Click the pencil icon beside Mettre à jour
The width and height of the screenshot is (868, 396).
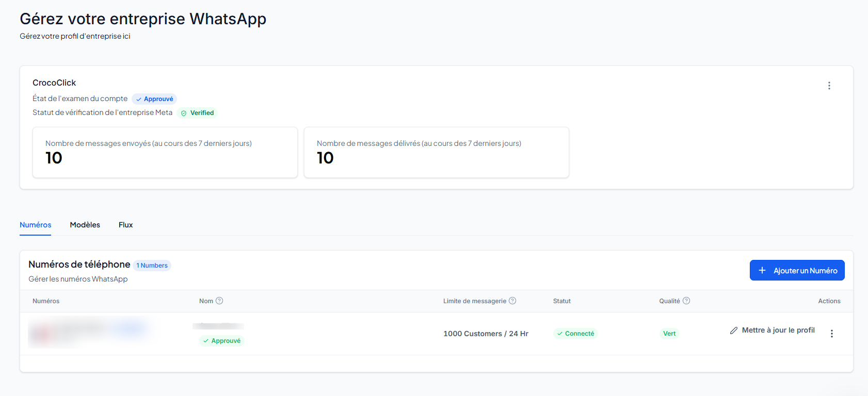click(x=734, y=331)
